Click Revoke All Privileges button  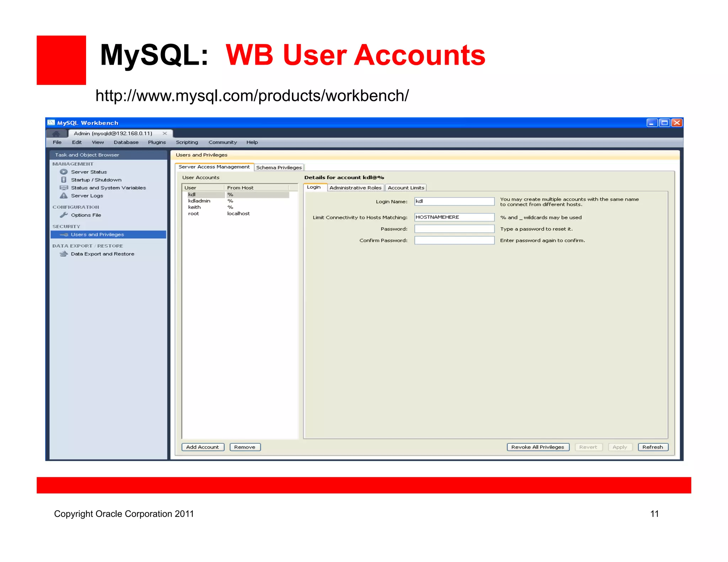click(x=538, y=447)
